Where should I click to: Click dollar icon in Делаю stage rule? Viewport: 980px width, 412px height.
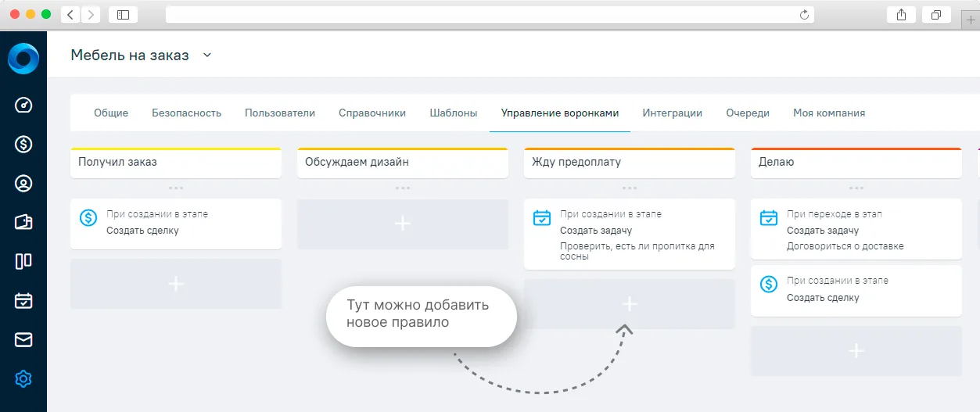click(x=769, y=285)
